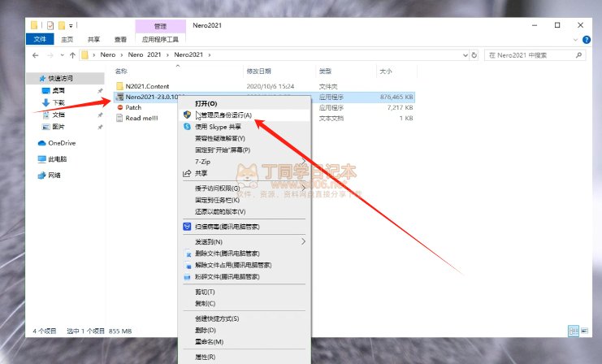Image resolution: width=602 pixels, height=364 pixels.
Task: Click 重命名(M) in context menu
Action: point(245,341)
